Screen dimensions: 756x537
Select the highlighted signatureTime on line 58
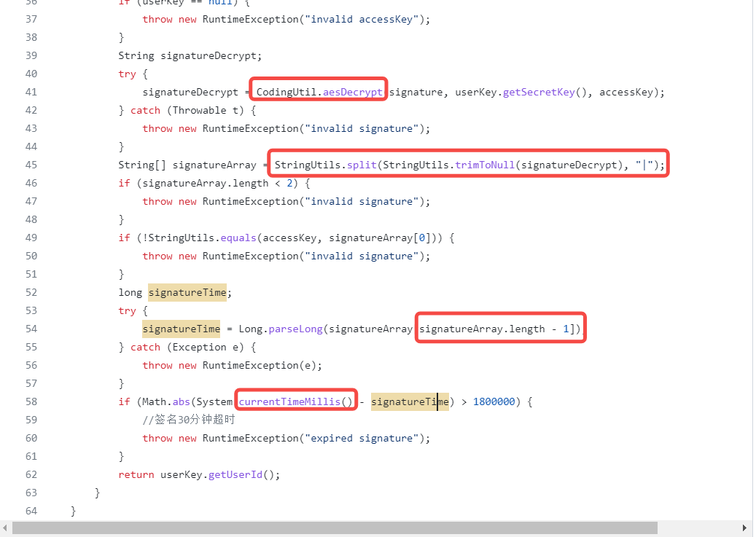click(410, 401)
